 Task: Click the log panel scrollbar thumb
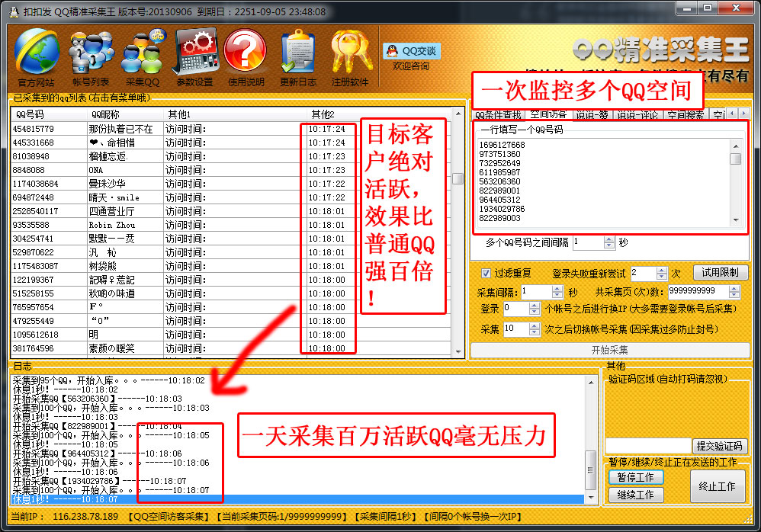click(x=591, y=470)
